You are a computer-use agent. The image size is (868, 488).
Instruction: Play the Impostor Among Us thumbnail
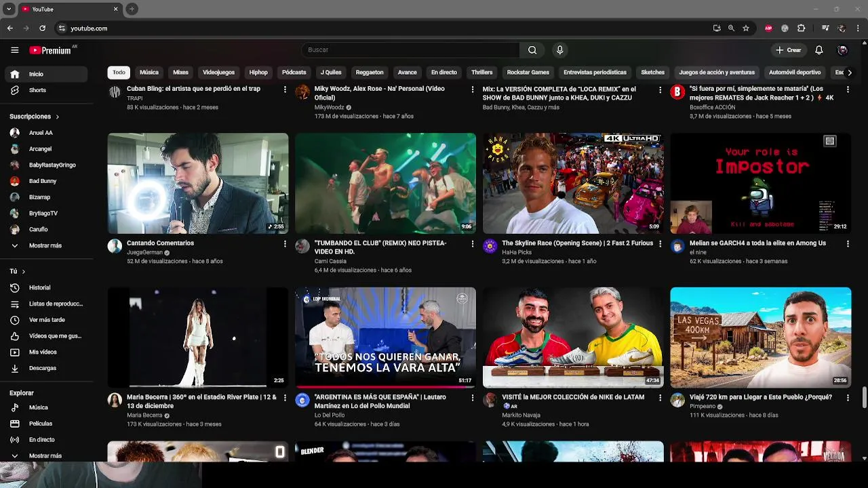(760, 183)
